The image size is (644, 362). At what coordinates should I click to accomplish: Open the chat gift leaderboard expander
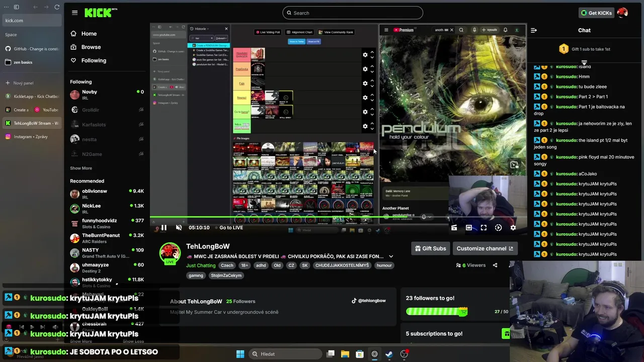point(584,62)
